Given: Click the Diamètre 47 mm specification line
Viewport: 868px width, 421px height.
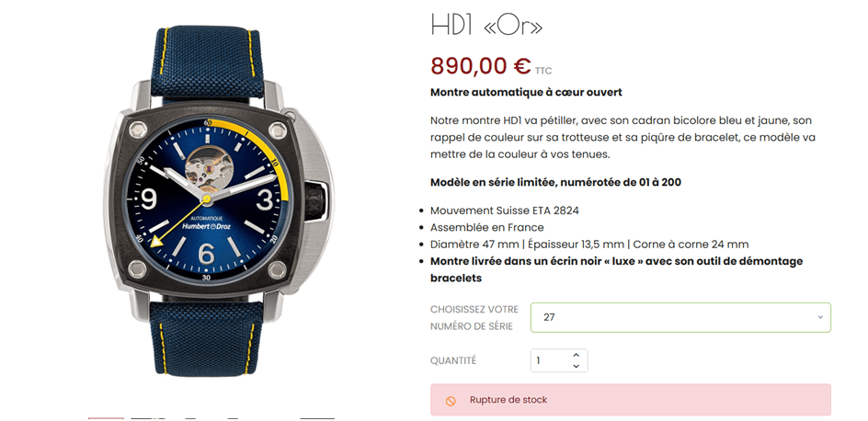Looking at the screenshot, I should coord(589,245).
